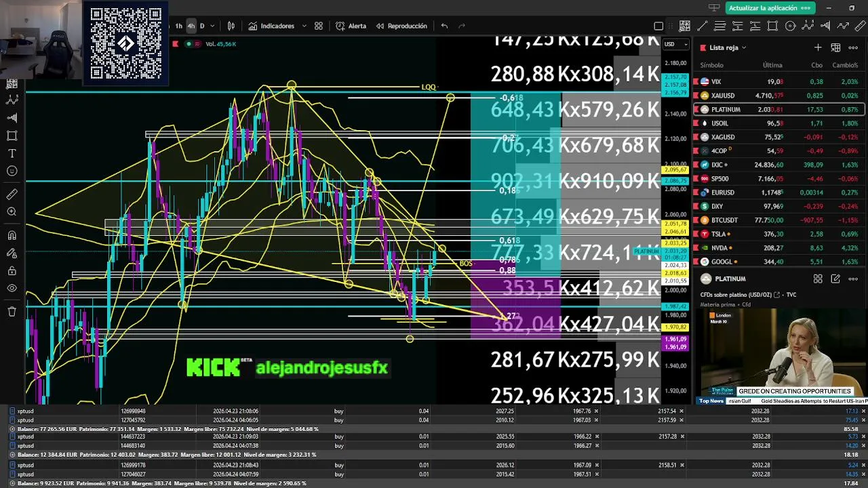Click Actualizar la aplicación button
This screenshot has height=488, width=868.
(770, 8)
